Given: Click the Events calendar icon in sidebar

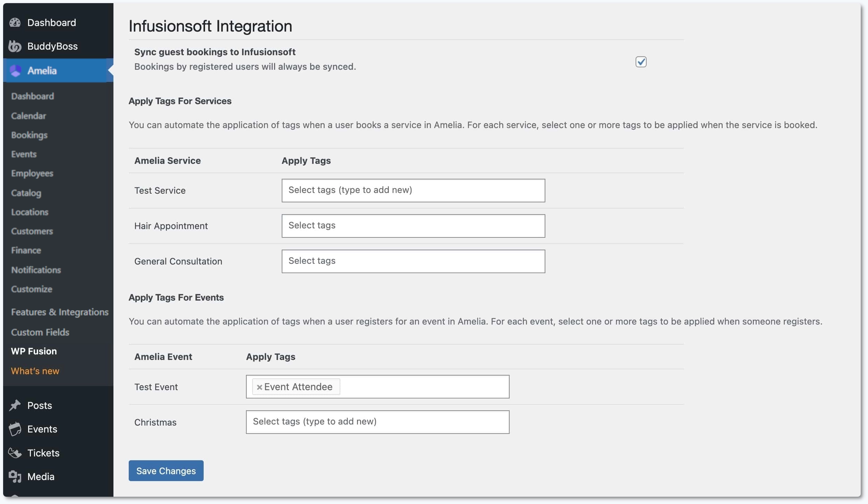Looking at the screenshot, I should click(15, 429).
